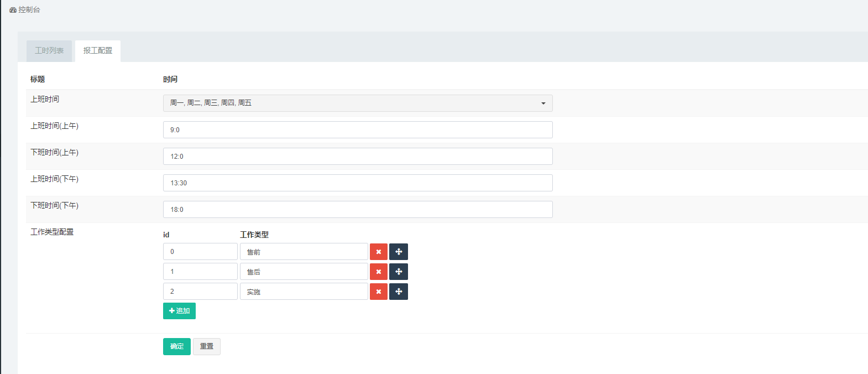Click the 下班时间(下午) row label
868x374 pixels.
54,205
